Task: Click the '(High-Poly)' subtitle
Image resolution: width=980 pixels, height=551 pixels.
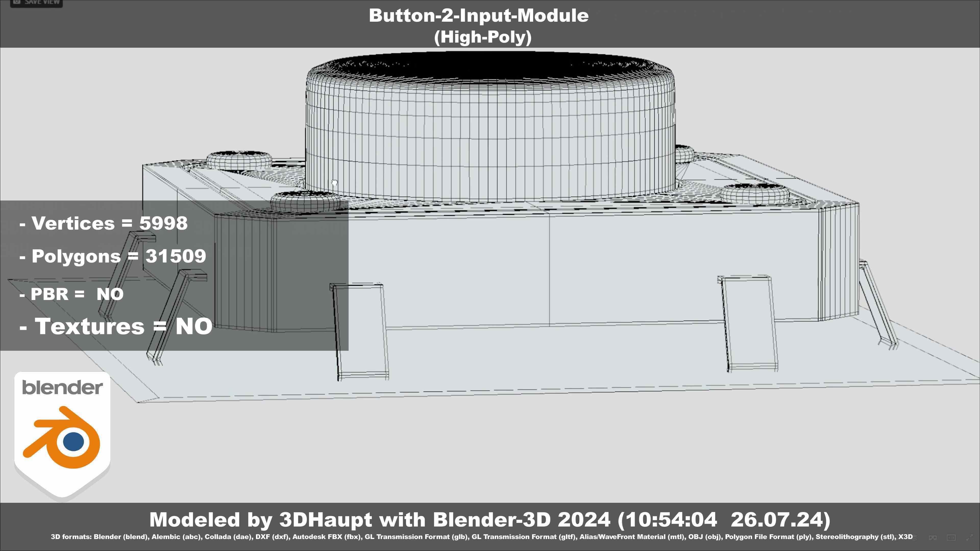Action: click(x=482, y=37)
